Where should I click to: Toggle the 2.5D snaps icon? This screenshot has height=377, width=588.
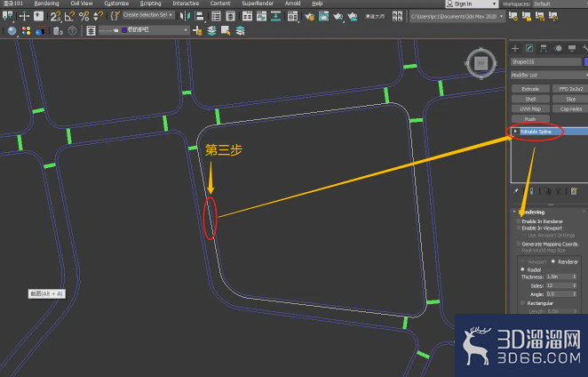point(55,16)
